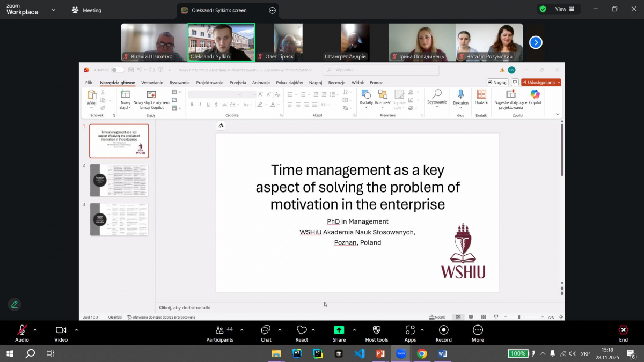Open the Zoom Apps icon
644x362 pixels.
(x=410, y=330)
